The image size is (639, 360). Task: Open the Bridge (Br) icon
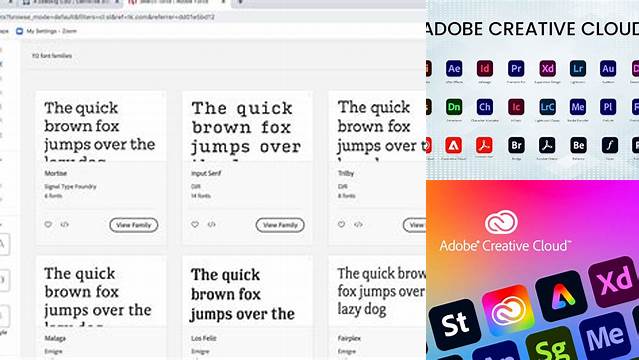516,145
